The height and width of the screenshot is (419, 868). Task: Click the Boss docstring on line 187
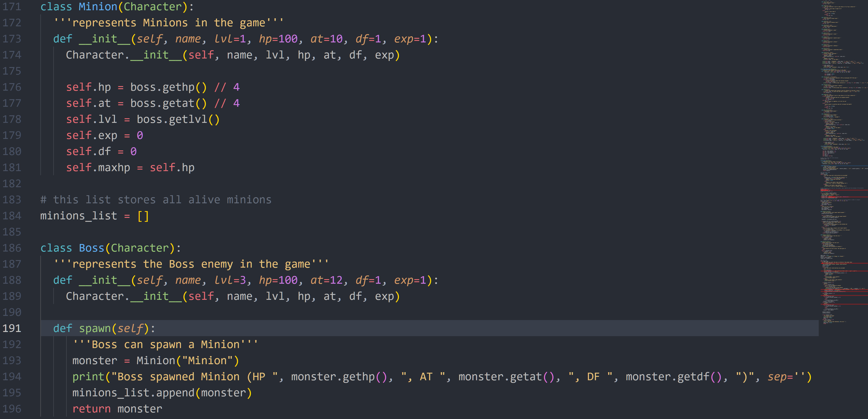pyautogui.click(x=190, y=264)
